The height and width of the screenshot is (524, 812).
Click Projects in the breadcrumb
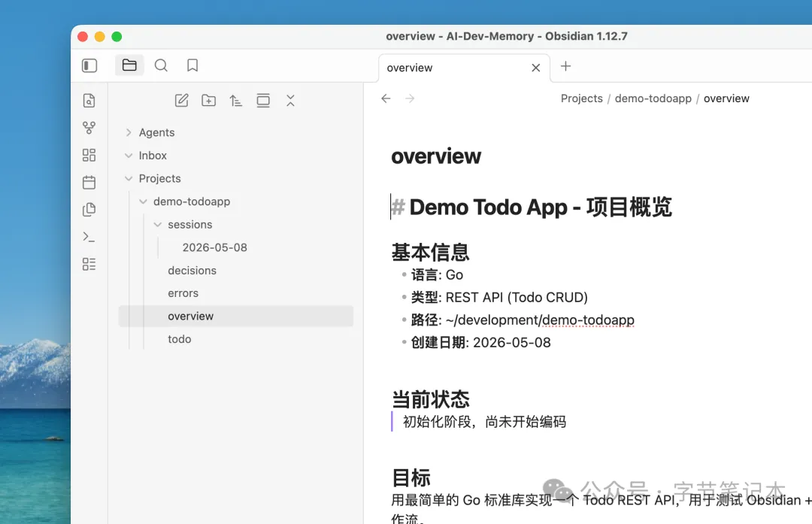pos(581,98)
